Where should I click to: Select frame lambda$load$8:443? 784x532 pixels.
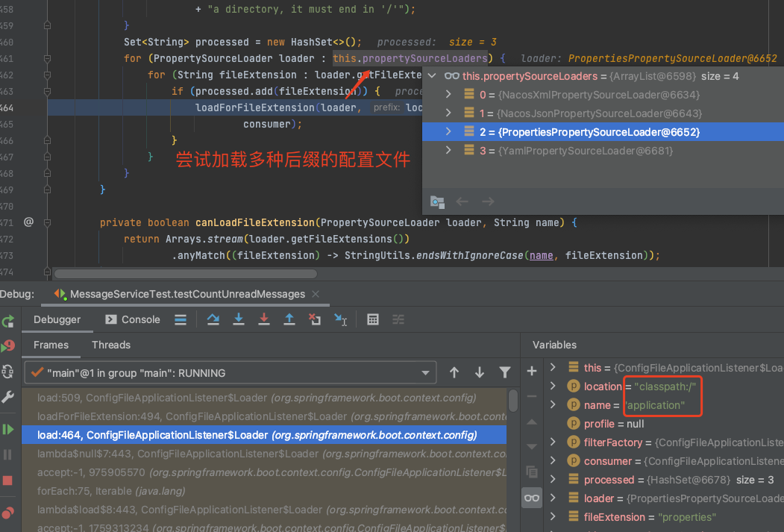tap(264, 510)
